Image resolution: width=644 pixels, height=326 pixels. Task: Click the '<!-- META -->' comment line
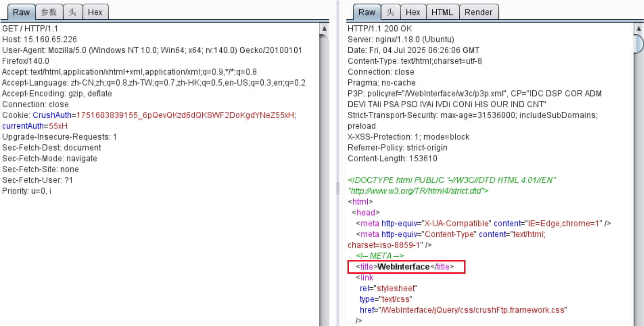pyautogui.click(x=380, y=256)
